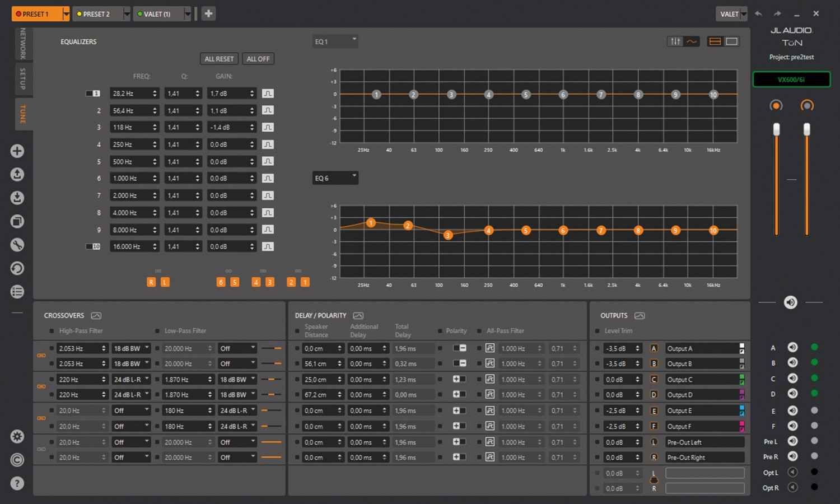
Task: Toggle polarity switch for Output C row
Action: (x=460, y=379)
